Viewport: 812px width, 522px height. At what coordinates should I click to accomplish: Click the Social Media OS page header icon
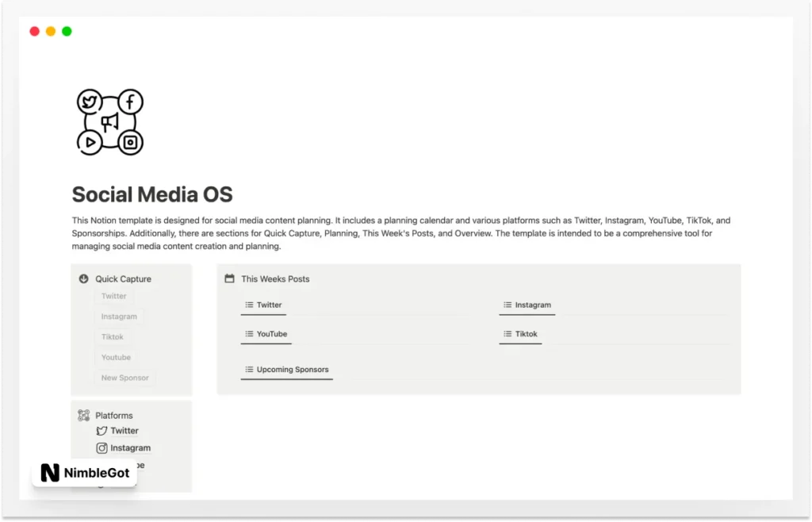(x=109, y=121)
